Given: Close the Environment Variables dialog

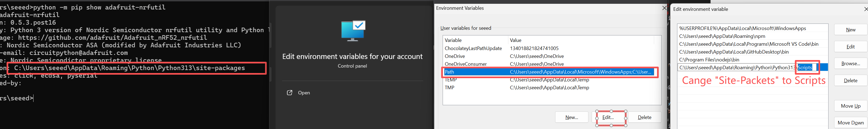Looking at the screenshot, I should click(664, 8).
